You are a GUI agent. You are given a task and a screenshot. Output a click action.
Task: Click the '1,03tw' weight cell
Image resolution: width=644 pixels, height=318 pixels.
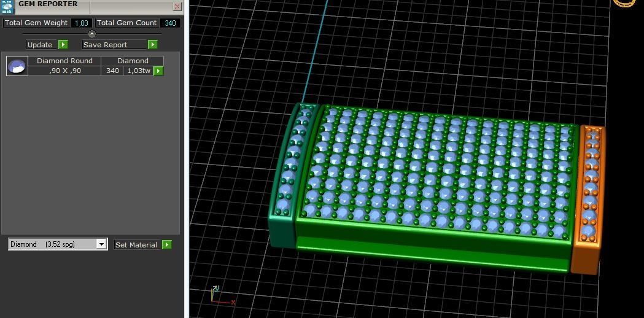click(x=138, y=71)
